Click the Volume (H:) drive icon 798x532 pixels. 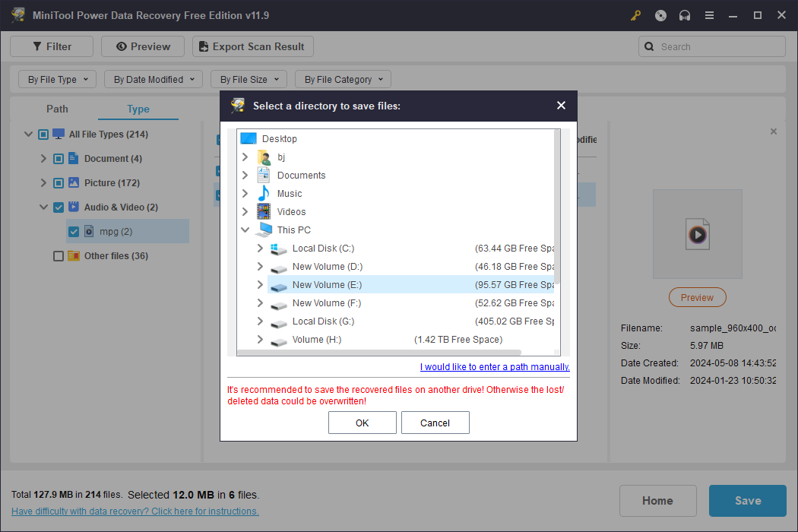tap(279, 341)
